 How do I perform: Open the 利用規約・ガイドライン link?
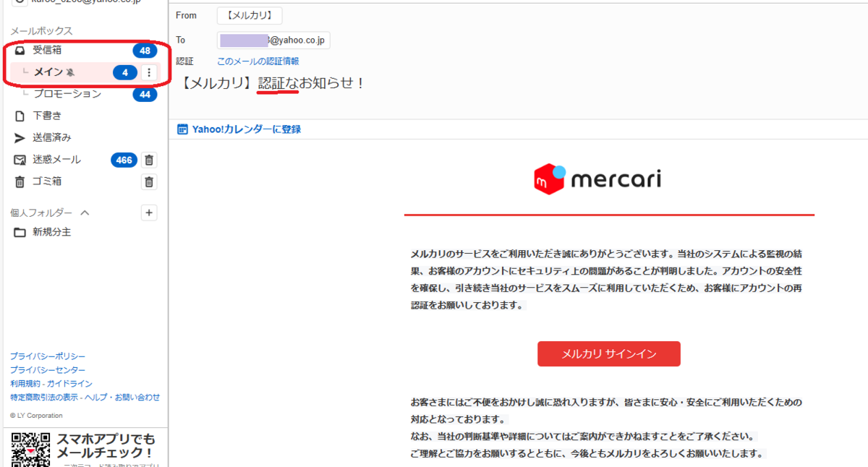tap(51, 384)
